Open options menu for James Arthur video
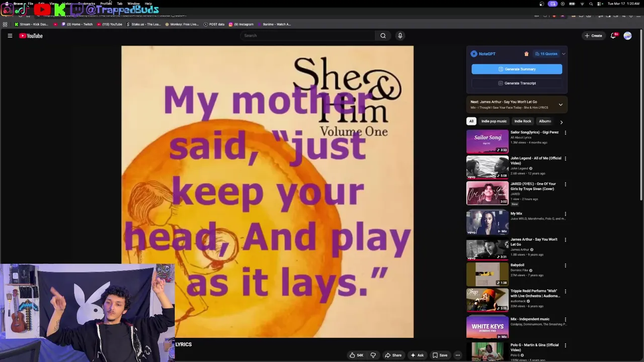 pos(565,240)
